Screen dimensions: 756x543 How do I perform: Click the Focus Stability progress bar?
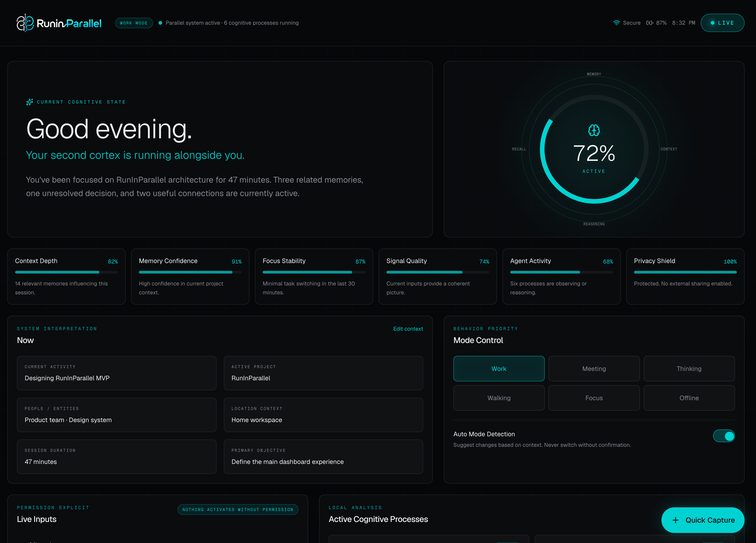point(314,272)
